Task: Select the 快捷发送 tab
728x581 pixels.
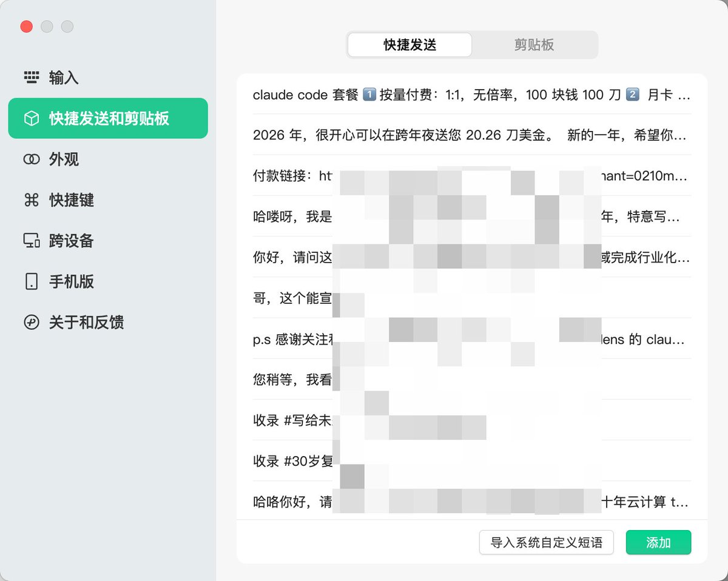Action: (410, 45)
